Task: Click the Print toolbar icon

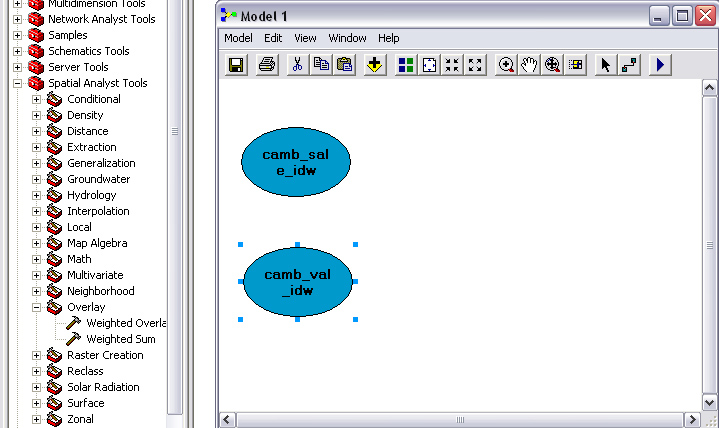Action: point(267,65)
